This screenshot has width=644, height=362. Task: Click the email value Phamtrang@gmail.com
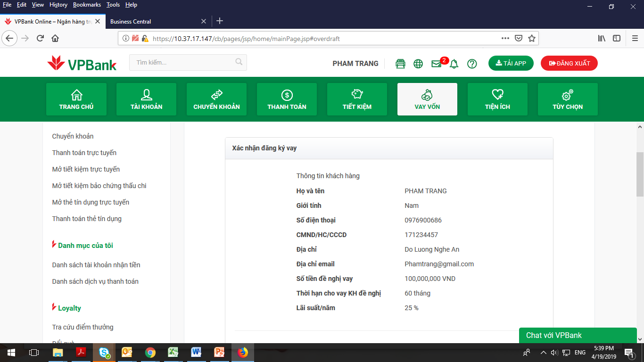coord(439,264)
